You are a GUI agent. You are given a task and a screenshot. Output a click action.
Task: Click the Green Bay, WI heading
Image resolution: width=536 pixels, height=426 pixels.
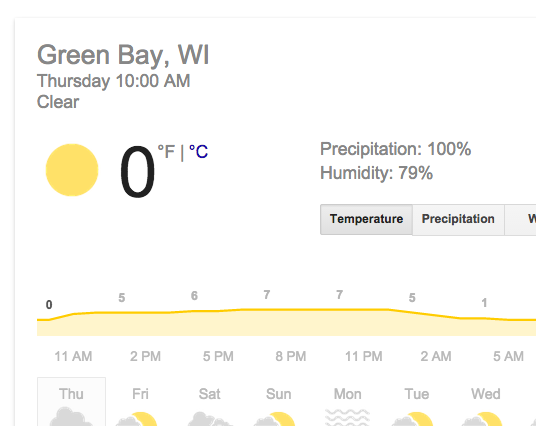123,55
